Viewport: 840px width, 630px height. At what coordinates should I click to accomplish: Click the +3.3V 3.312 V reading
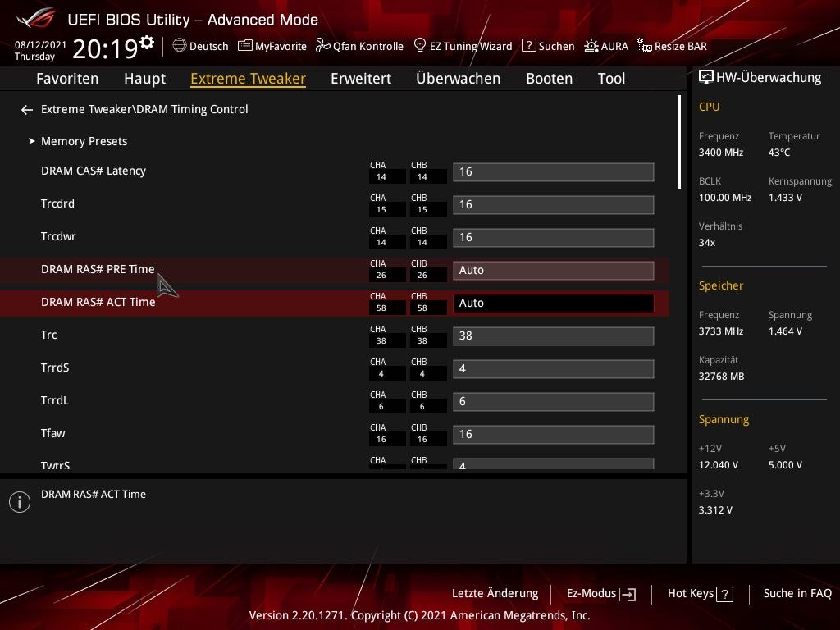[x=715, y=510]
